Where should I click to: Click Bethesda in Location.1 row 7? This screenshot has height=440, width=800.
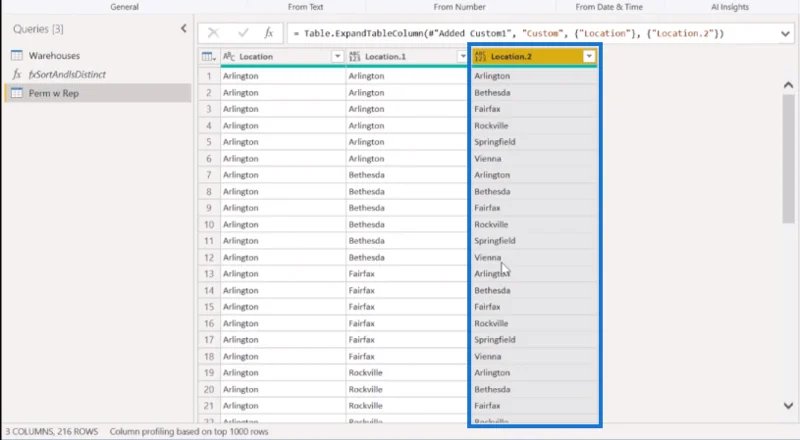coord(366,175)
